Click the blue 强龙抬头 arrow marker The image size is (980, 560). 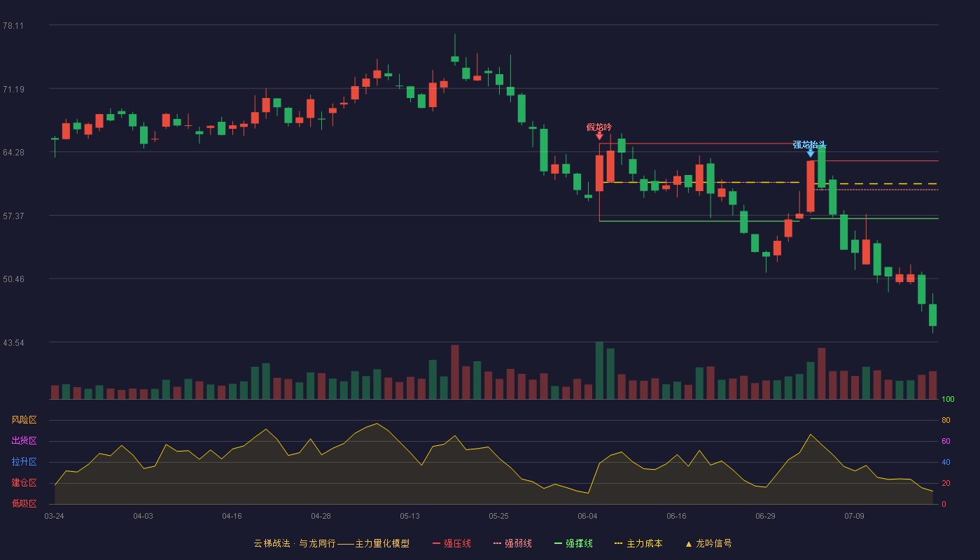coord(811,153)
